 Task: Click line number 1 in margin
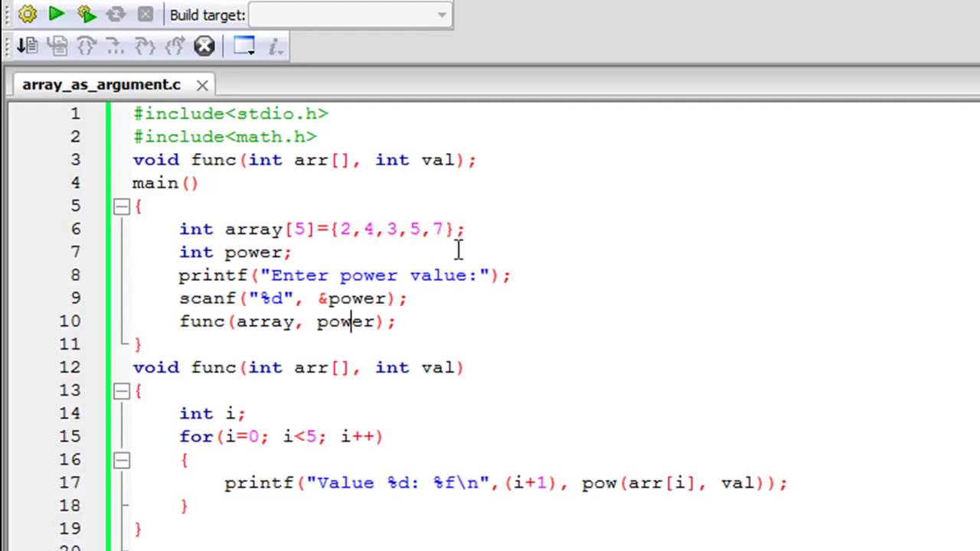click(75, 113)
